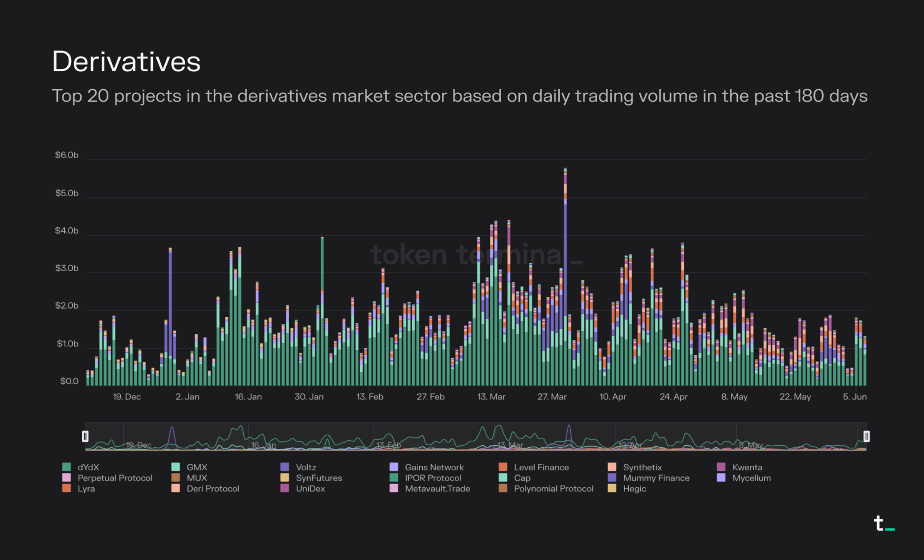Select the IPOR Protocol legend entry

pos(393,478)
